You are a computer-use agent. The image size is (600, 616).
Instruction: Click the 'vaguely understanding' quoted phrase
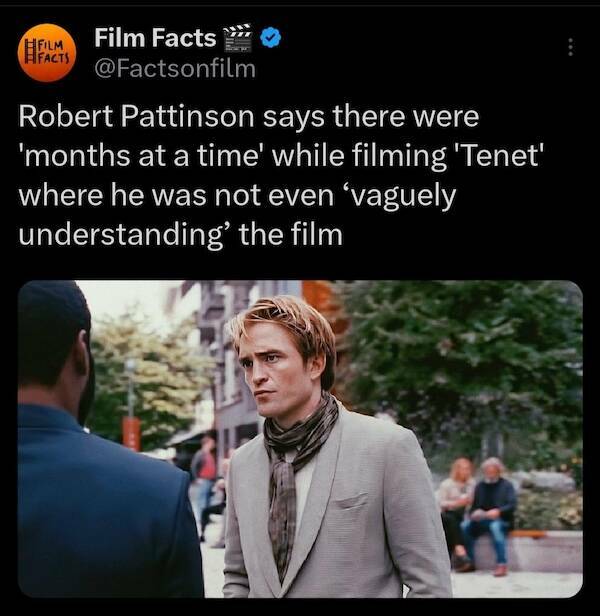(237, 214)
